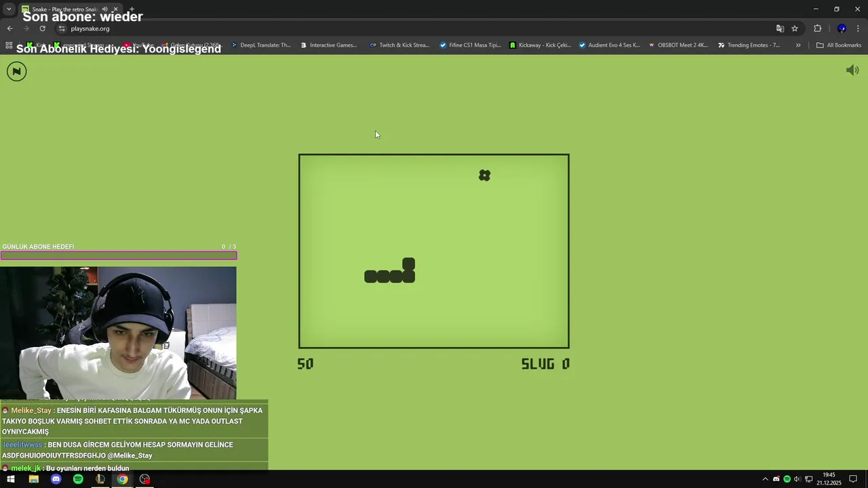Open the Kickaway bookmark

point(540,45)
